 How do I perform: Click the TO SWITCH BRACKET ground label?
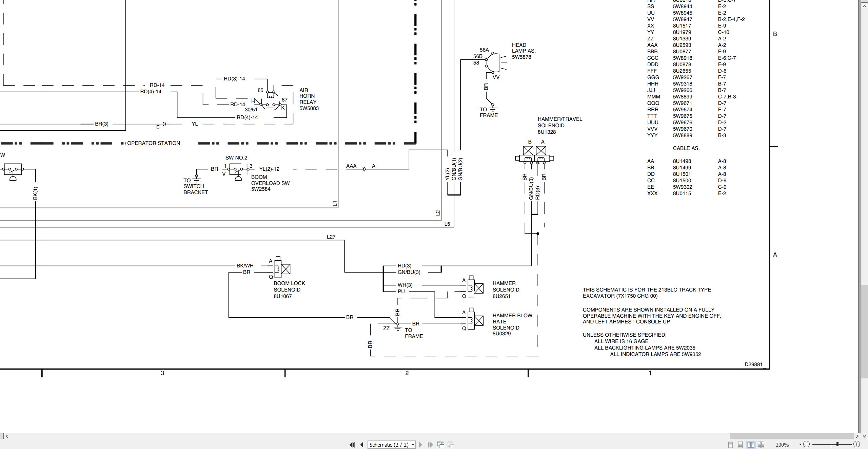pos(196,186)
